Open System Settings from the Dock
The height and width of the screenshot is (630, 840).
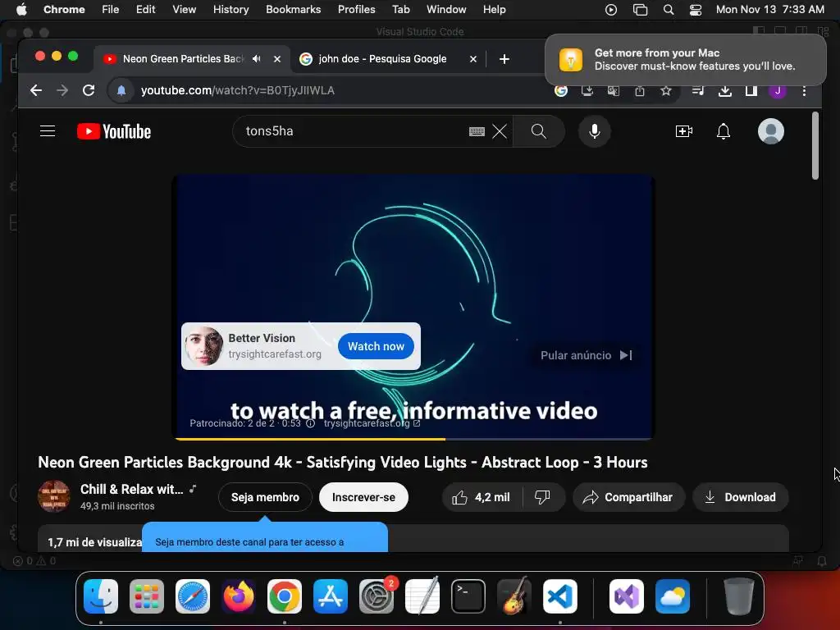[377, 596]
